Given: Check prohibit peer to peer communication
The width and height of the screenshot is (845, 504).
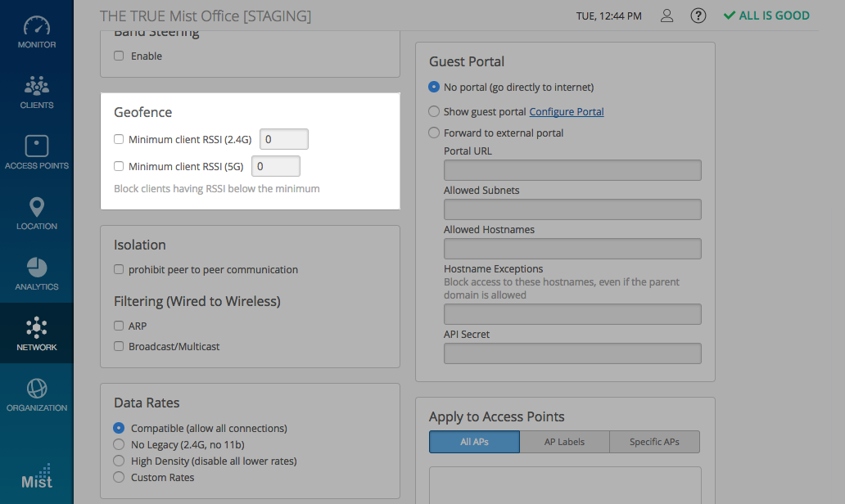Looking at the screenshot, I should coord(119,270).
